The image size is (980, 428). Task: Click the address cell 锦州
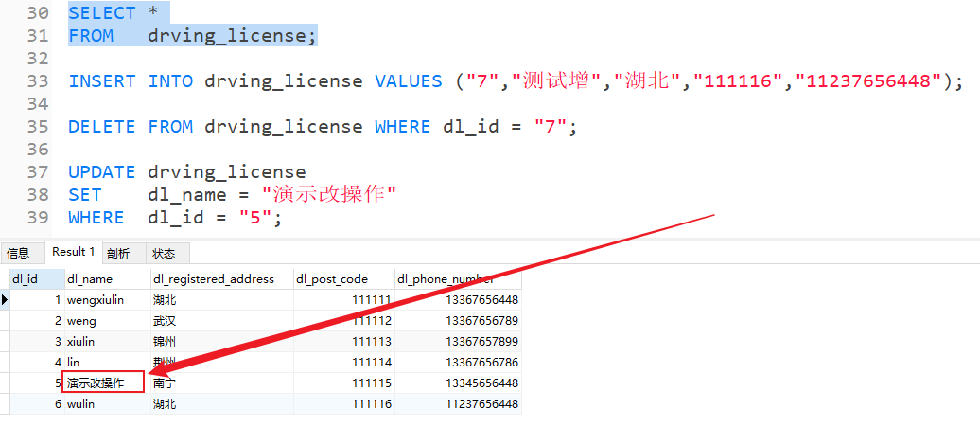click(222, 342)
